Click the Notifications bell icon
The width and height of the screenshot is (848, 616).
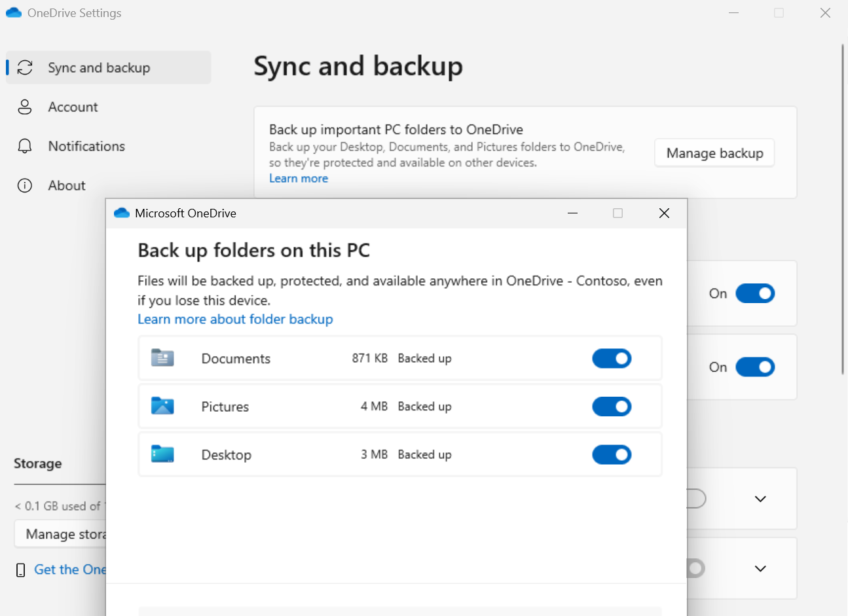tap(25, 146)
